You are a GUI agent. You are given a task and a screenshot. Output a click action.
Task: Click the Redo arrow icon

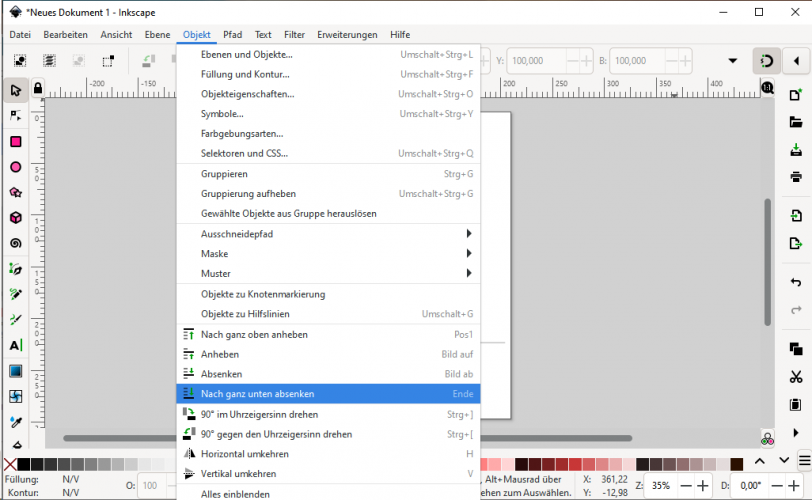(796, 310)
